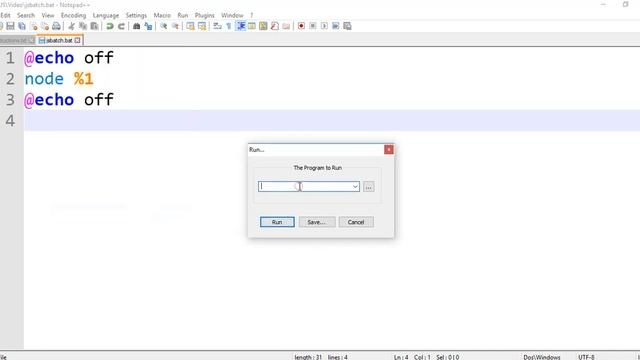640x360 pixels.
Task: Expand the program combo box dropdown arrow
Action: pos(355,187)
